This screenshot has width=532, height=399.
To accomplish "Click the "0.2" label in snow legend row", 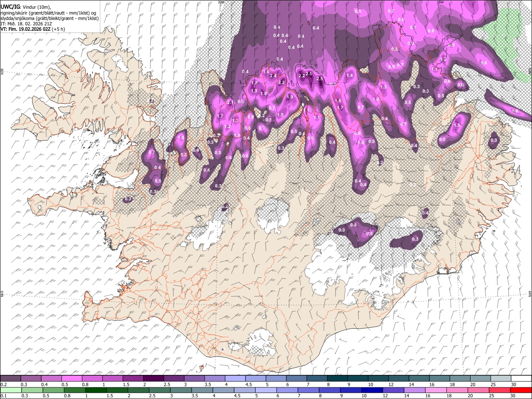I will [3, 384].
